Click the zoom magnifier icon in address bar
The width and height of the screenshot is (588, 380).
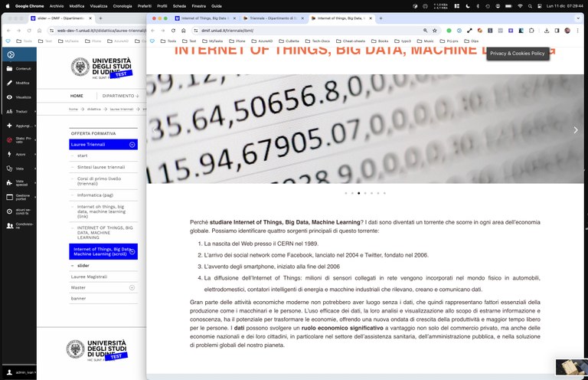[425, 31]
